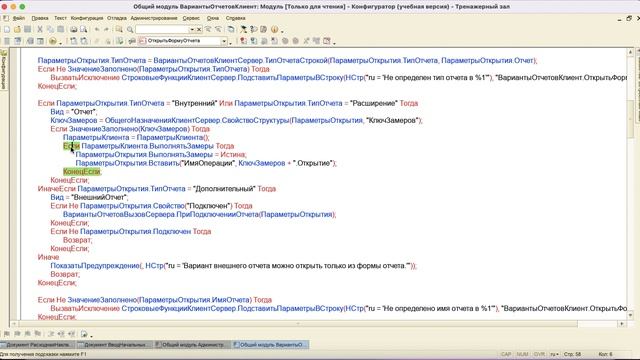640x360 pixels.
Task: Click 'ПоказатьПредупреждение' in the code
Action: [x=95, y=266]
